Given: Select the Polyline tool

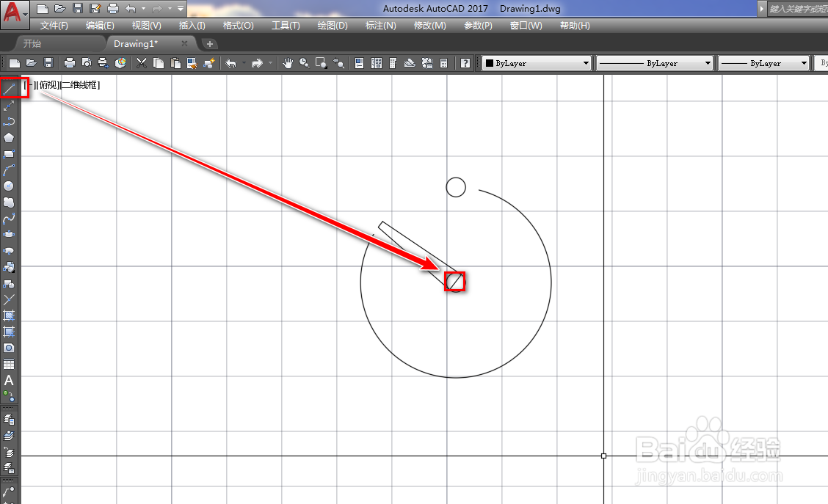Looking at the screenshot, I should 9,122.
